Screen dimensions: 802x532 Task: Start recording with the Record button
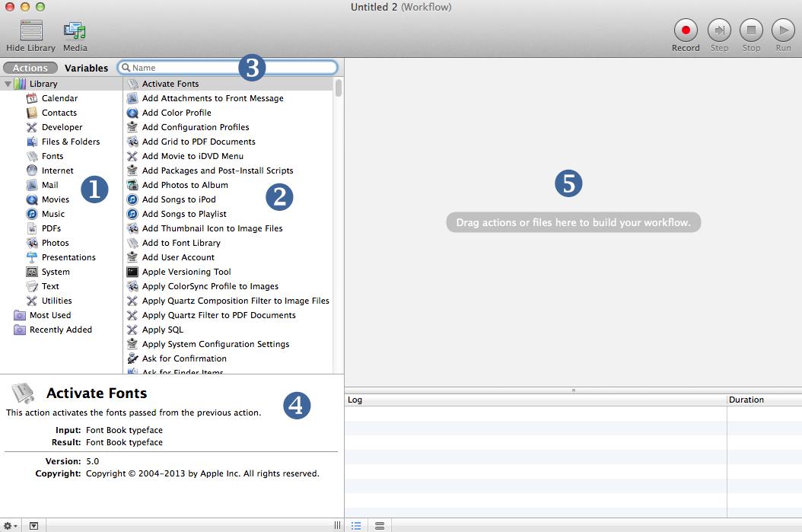686,30
